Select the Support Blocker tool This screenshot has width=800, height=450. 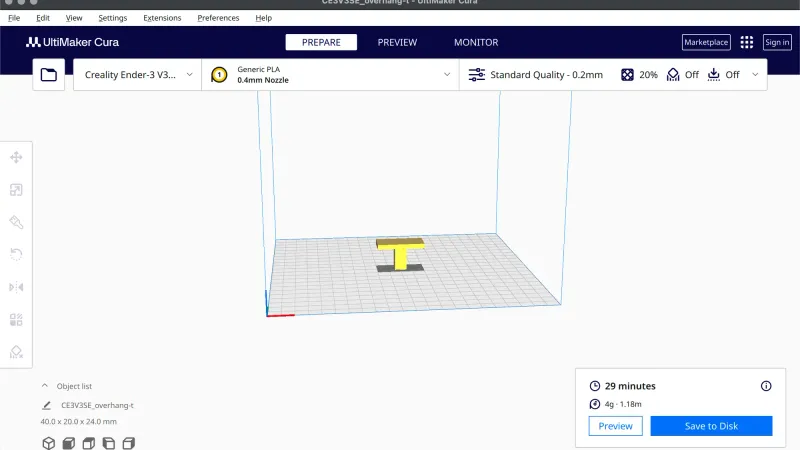coord(16,352)
